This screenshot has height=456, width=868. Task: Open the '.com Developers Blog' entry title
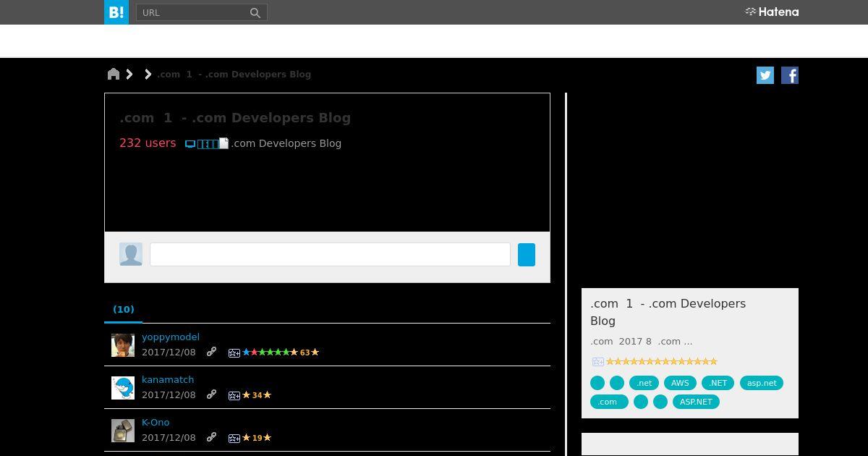pos(235,118)
